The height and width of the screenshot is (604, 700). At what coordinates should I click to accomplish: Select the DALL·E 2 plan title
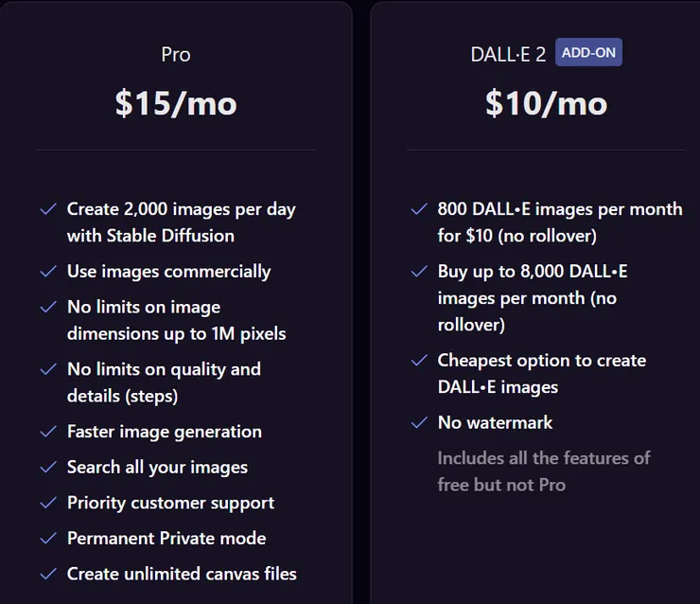pos(508,54)
